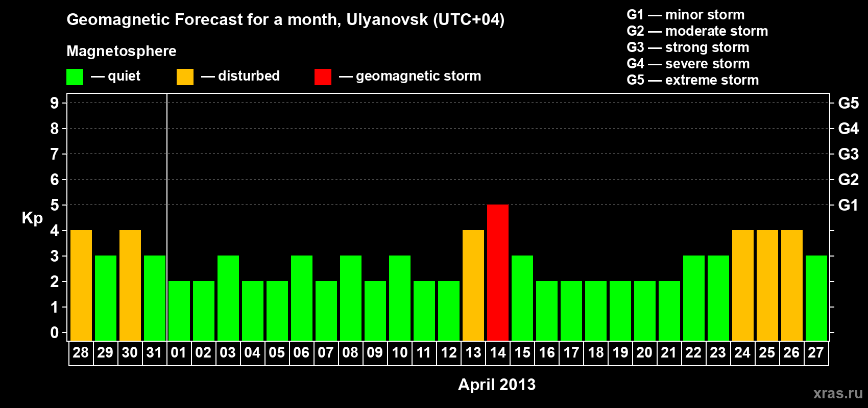Click the Kp axis title
This screenshot has height=408, width=868.
pos(32,218)
